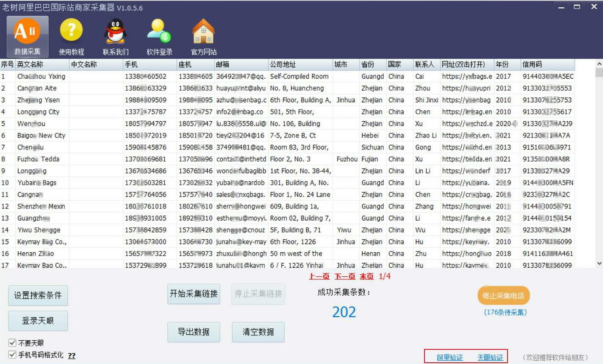
Task: Click the 座机 column header
Action: click(x=196, y=64)
